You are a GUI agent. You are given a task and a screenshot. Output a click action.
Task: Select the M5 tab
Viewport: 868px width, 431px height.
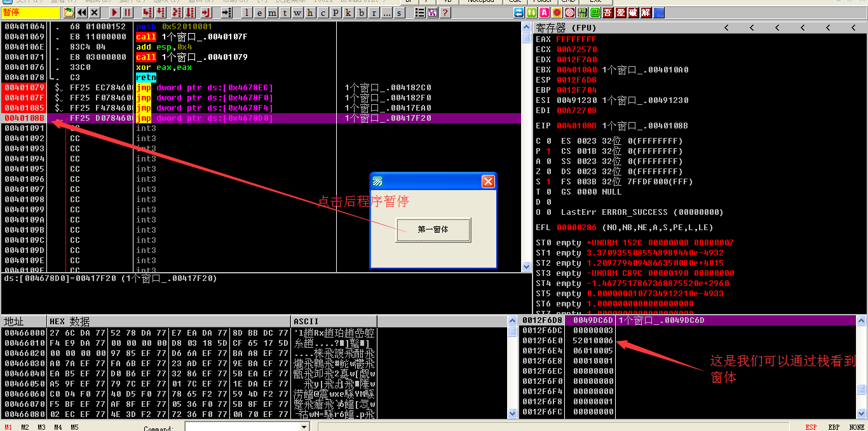(74, 427)
